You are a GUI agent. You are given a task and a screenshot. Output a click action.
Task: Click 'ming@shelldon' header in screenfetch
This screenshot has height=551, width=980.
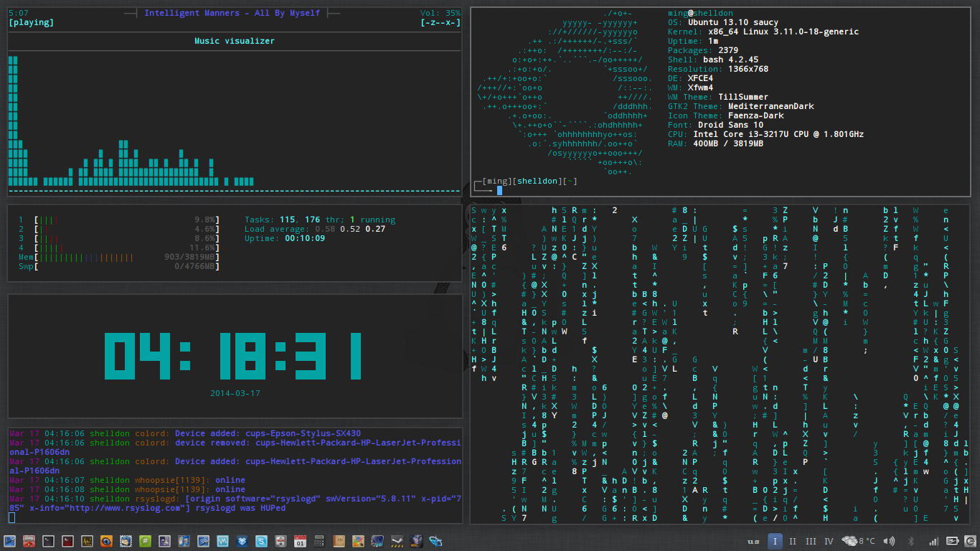click(701, 13)
